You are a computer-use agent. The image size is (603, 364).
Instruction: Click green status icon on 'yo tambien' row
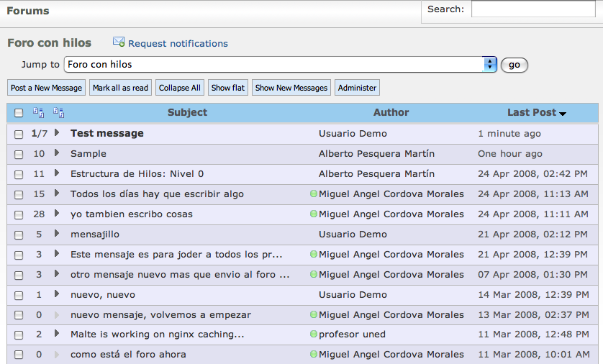[314, 214]
